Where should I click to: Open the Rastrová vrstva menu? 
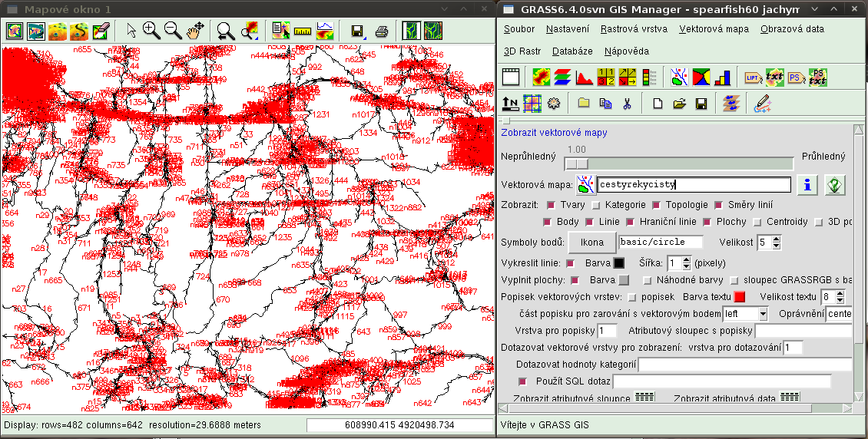pyautogui.click(x=634, y=28)
